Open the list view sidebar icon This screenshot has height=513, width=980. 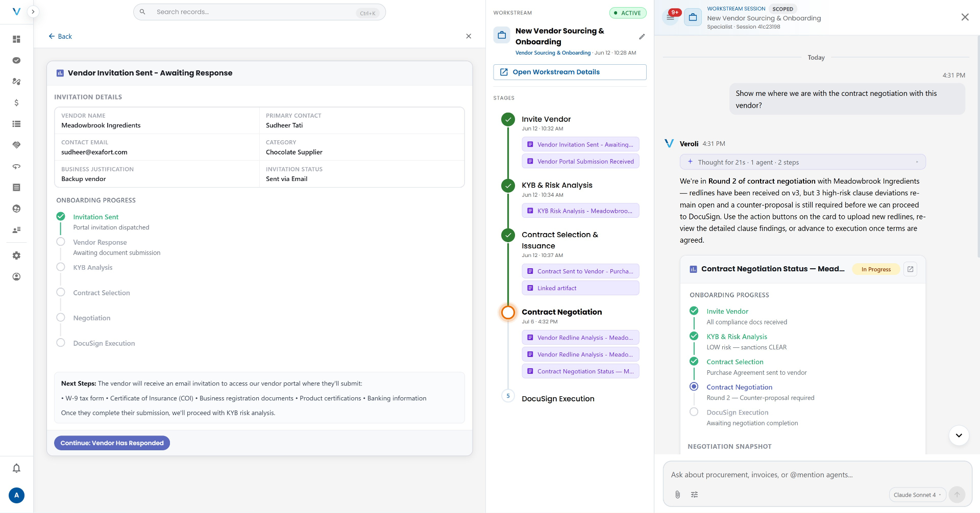click(x=16, y=124)
